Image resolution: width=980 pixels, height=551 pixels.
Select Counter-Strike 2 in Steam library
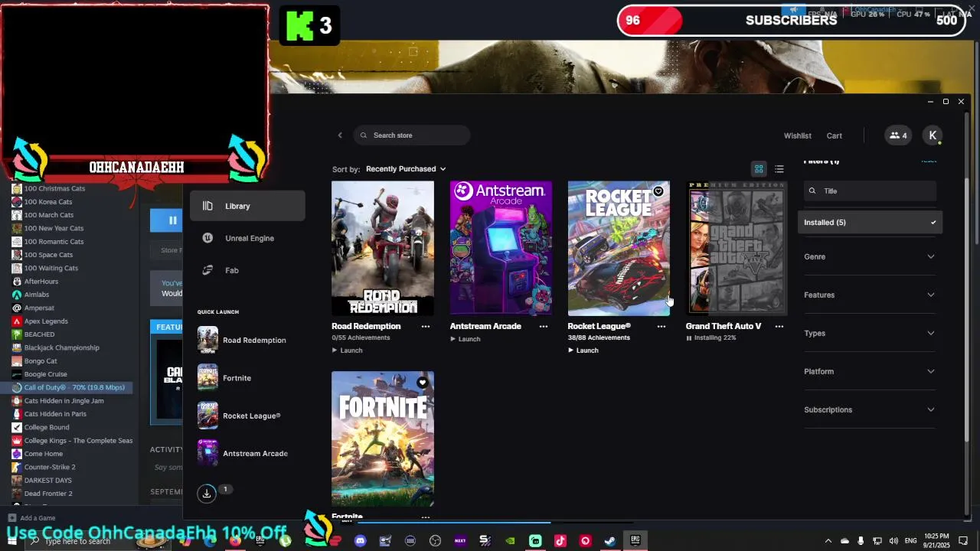click(50, 467)
